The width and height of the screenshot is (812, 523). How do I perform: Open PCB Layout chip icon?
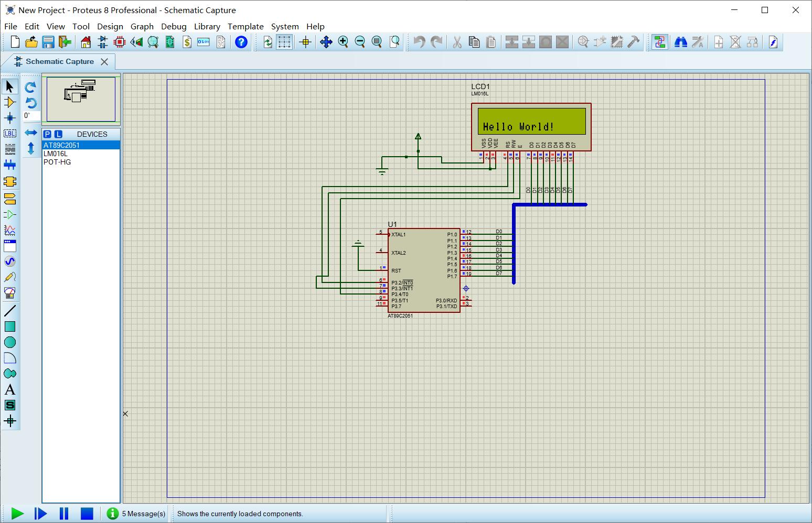(x=120, y=42)
